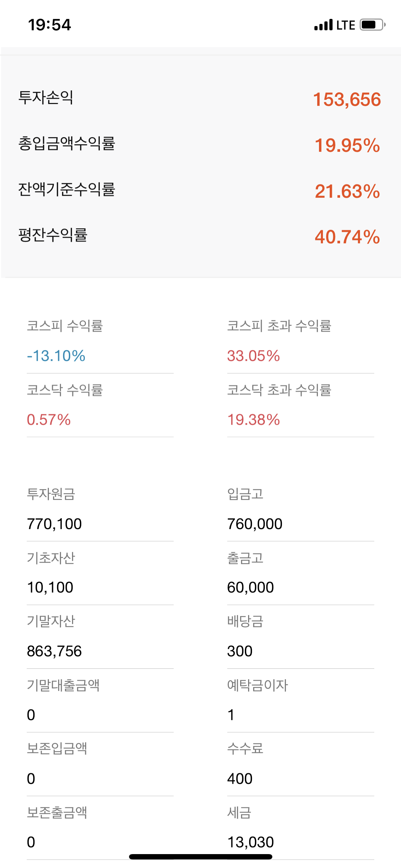Select the 총입금액수익률 row label
This screenshot has width=401, height=868.
tap(67, 143)
